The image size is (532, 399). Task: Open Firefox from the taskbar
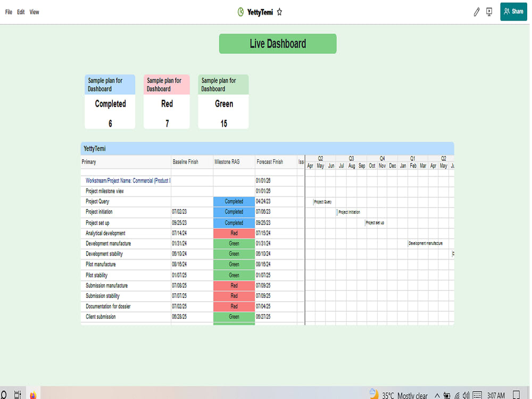pos(32,395)
